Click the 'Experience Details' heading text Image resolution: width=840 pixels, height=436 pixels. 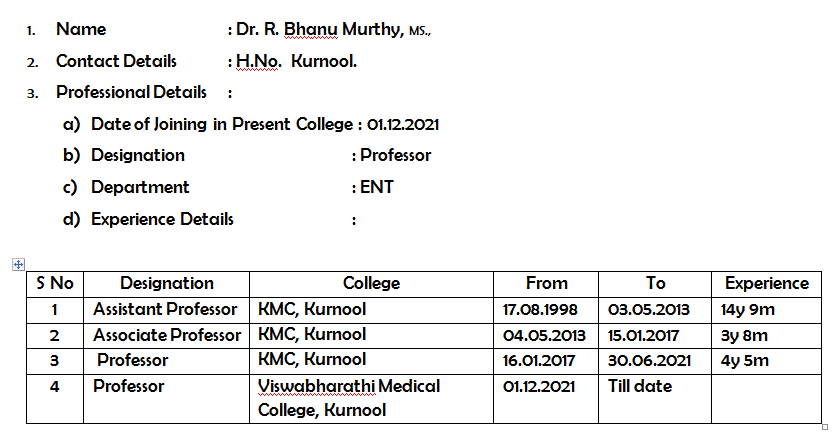click(162, 219)
